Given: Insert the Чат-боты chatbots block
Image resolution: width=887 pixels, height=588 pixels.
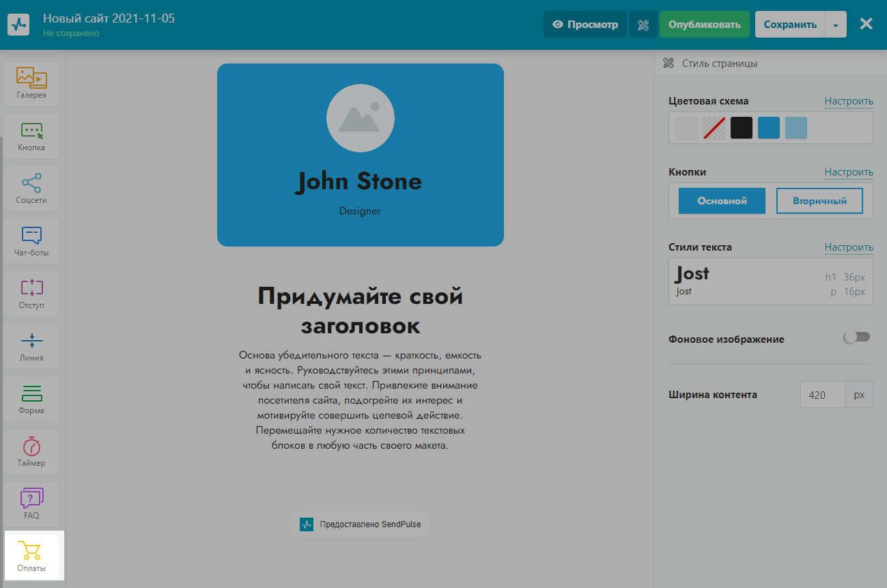Looking at the screenshot, I should pyautogui.click(x=31, y=242).
